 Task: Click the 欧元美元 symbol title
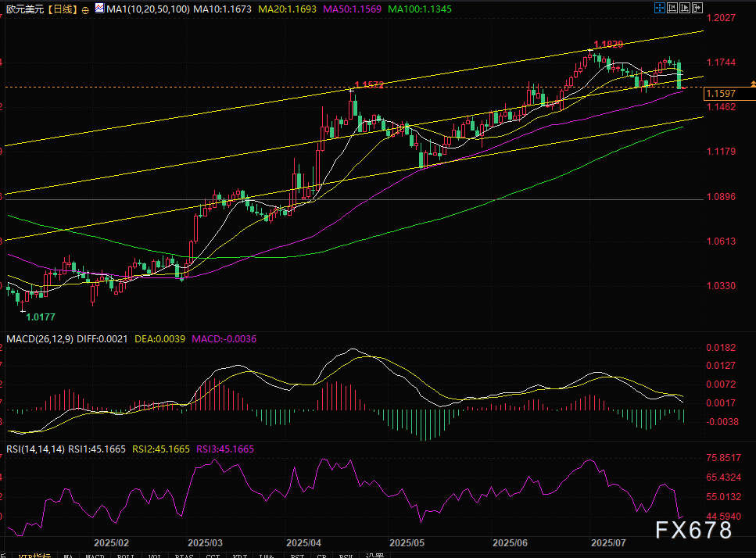23,8
